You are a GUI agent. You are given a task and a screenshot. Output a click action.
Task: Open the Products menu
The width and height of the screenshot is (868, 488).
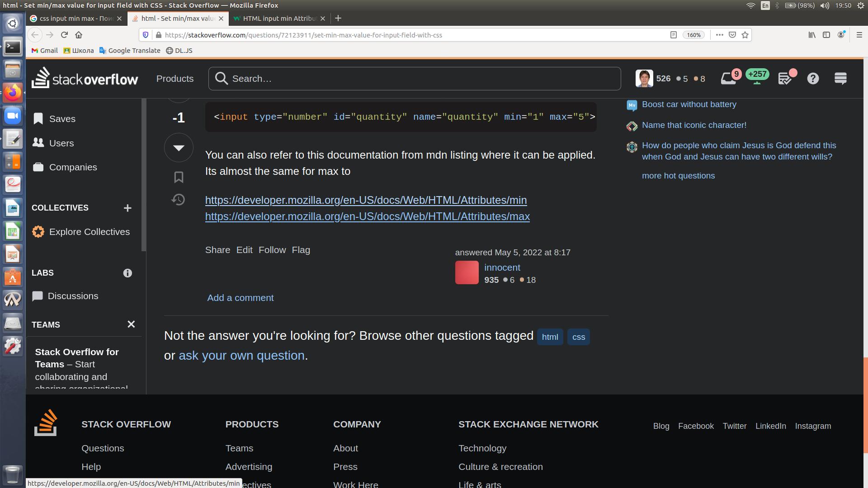(175, 79)
